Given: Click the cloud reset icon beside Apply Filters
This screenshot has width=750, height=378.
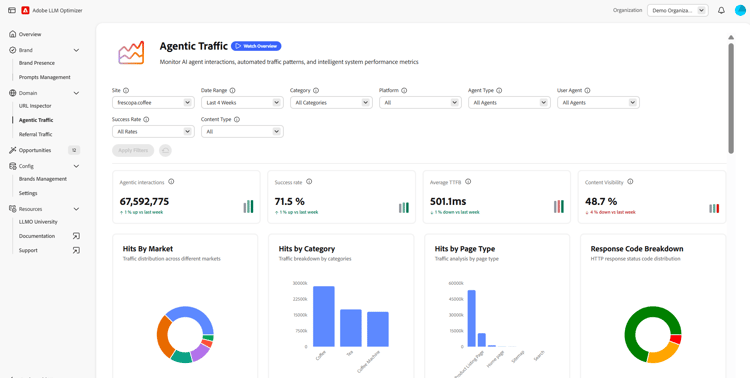Looking at the screenshot, I should (165, 150).
